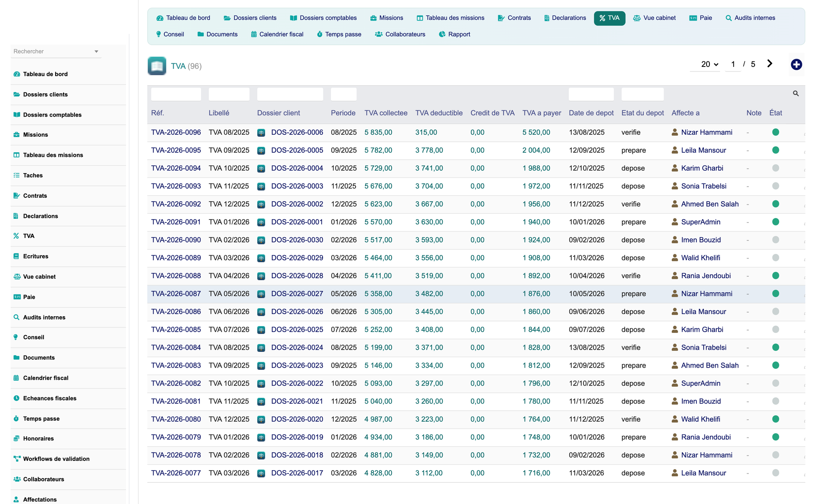Switch to the Audits internes tab
The width and height of the screenshot is (814, 504).
pos(750,18)
